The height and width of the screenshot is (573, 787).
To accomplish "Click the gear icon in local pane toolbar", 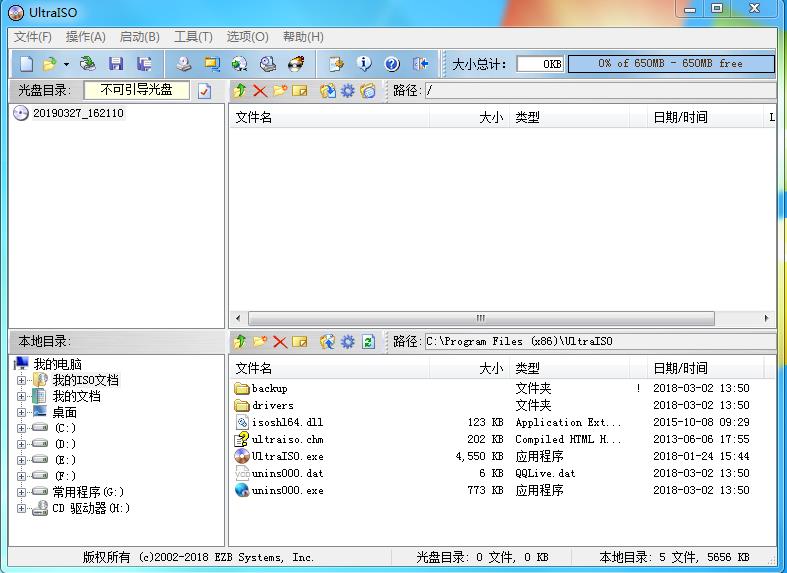I will pyautogui.click(x=347, y=342).
